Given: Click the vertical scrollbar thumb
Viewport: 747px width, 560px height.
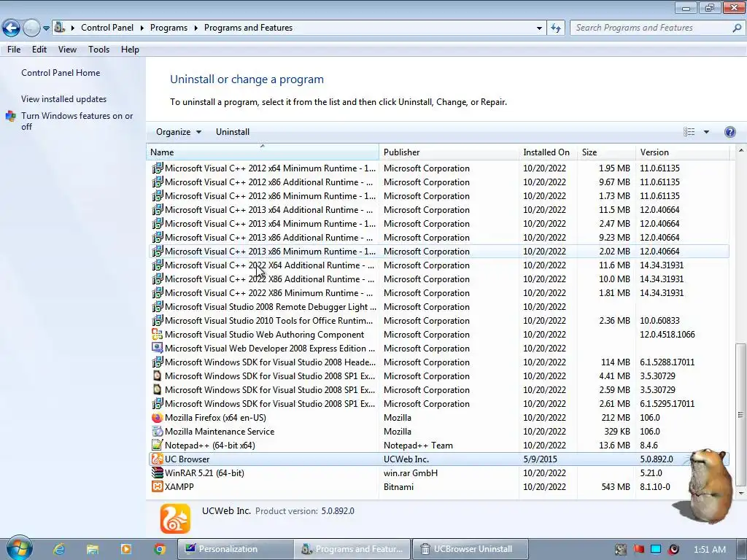Looking at the screenshot, I should point(741,414).
